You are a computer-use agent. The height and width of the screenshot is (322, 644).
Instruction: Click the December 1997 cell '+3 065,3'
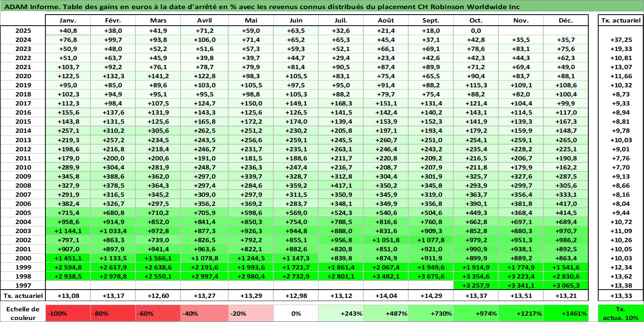click(x=566, y=285)
